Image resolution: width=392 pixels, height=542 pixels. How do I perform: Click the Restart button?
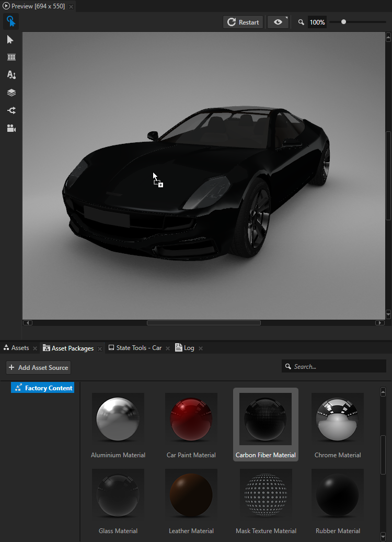(243, 22)
